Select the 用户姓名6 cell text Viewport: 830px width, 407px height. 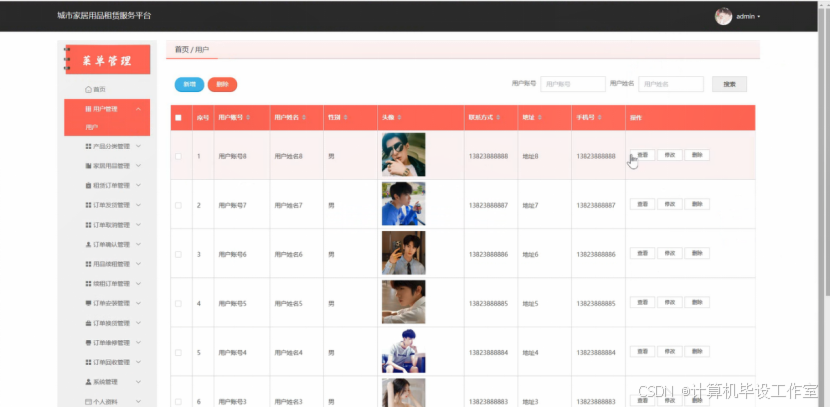[288, 255]
